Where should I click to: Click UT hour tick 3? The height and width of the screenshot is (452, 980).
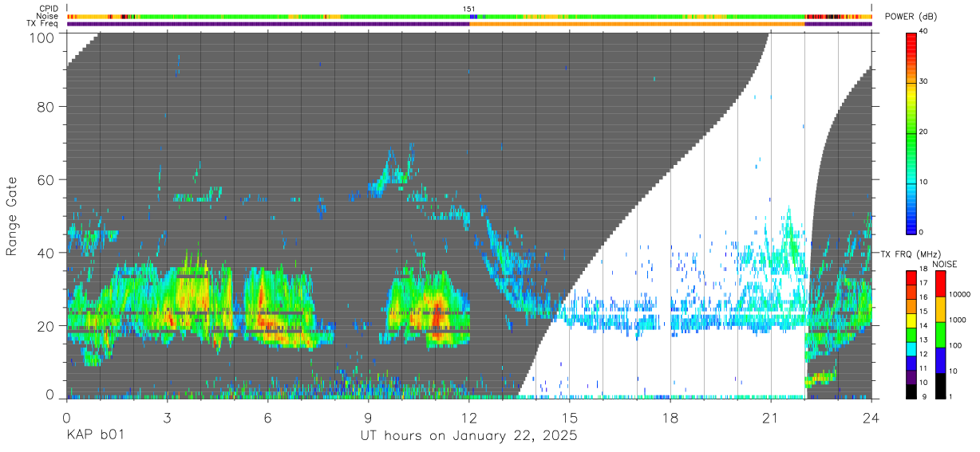[x=168, y=419]
